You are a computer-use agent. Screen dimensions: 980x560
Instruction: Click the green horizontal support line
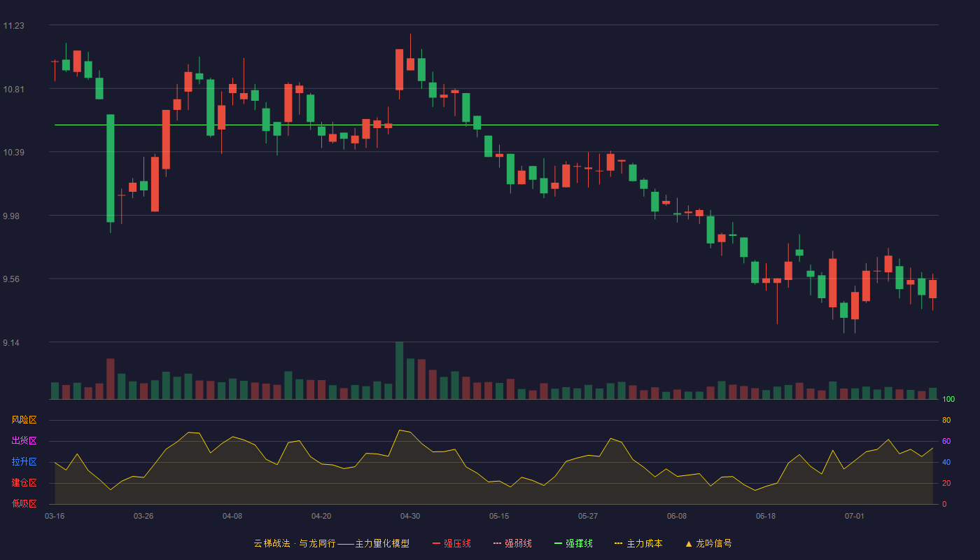(496, 125)
